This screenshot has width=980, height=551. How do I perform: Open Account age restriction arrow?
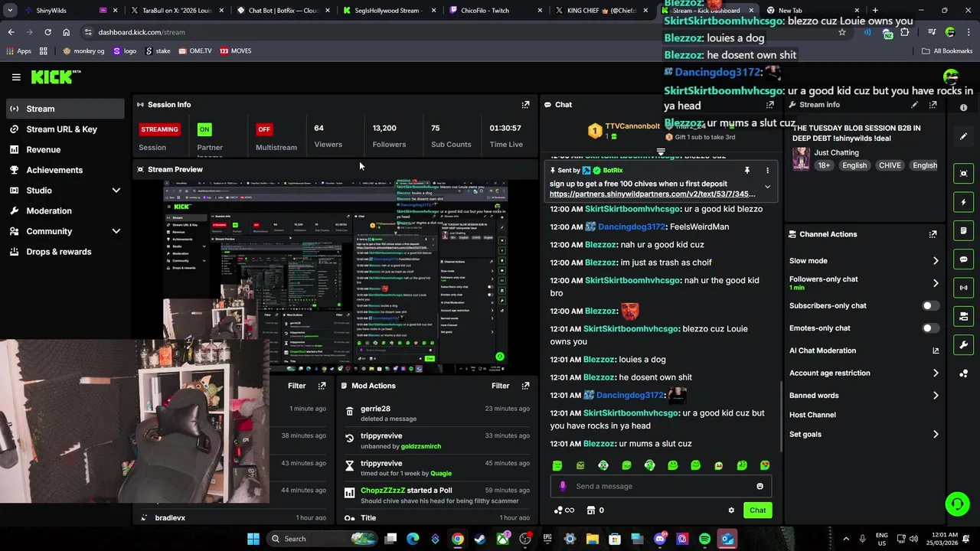pyautogui.click(x=936, y=373)
